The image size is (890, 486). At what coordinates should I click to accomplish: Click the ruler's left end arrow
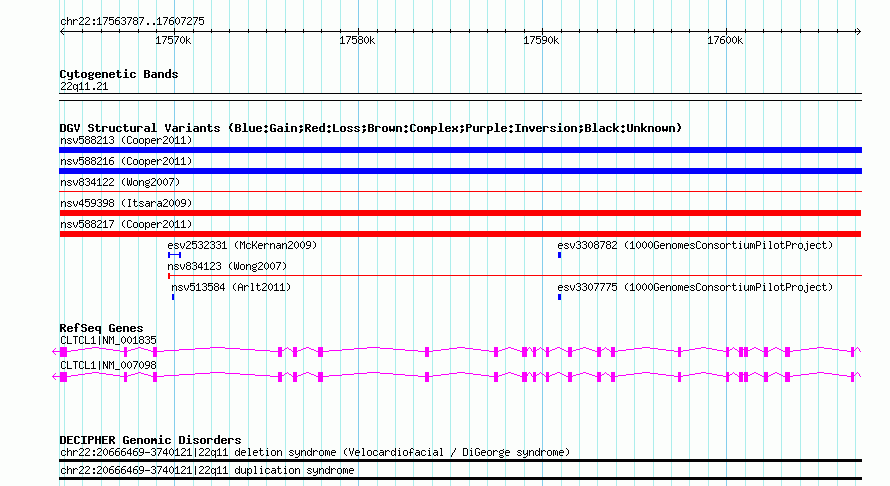click(62, 31)
